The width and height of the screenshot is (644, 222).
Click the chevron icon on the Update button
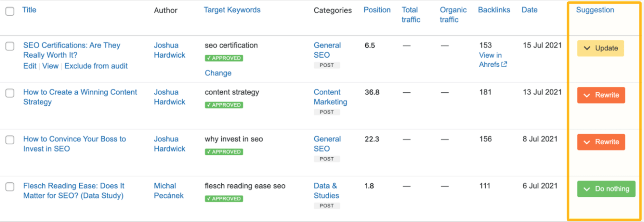pos(587,48)
